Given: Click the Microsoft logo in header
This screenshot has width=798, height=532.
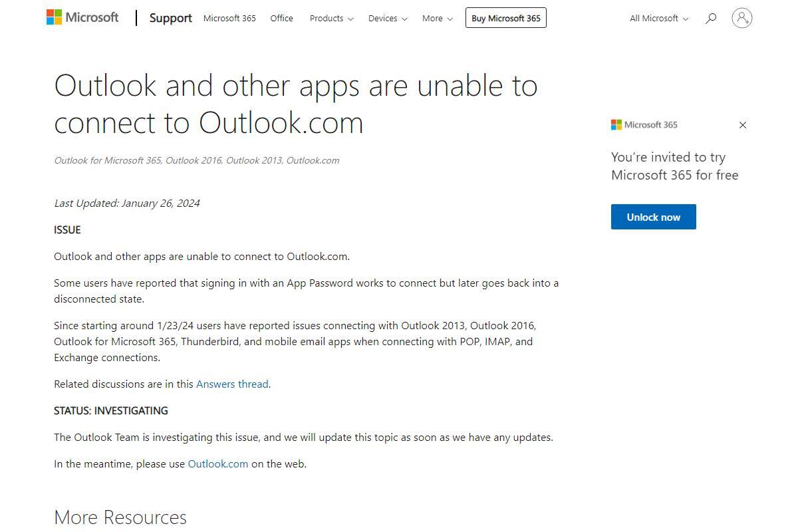Looking at the screenshot, I should (x=82, y=17).
